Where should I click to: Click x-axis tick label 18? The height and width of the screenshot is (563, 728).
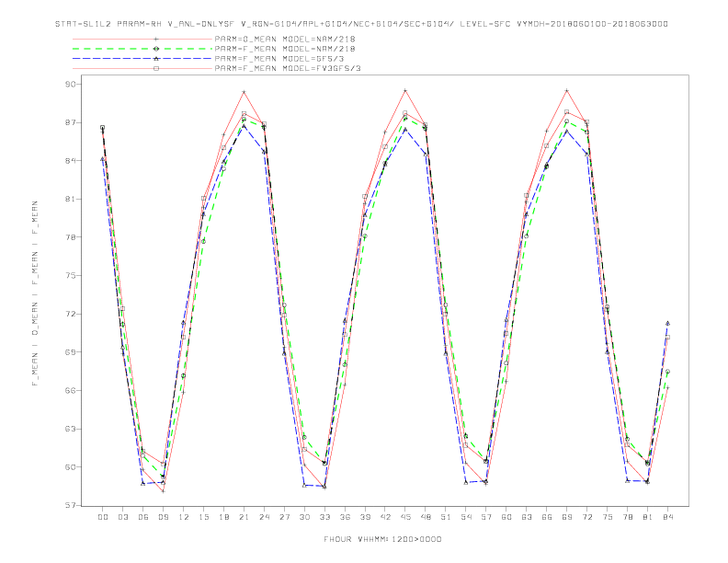(223, 517)
